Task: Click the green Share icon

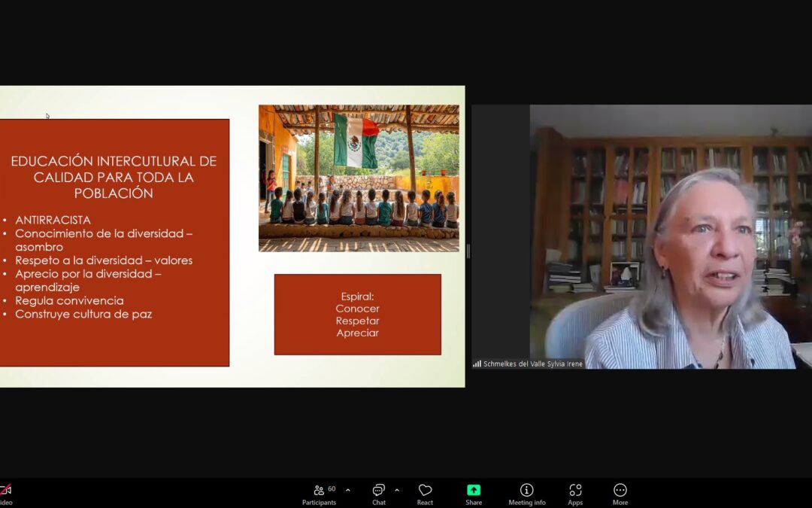Action: 473,490
